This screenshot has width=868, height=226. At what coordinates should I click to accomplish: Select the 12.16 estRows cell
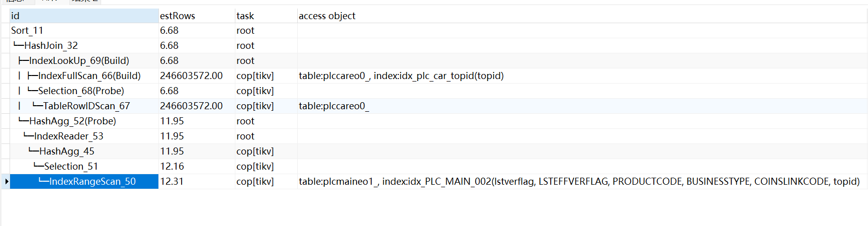(172, 167)
